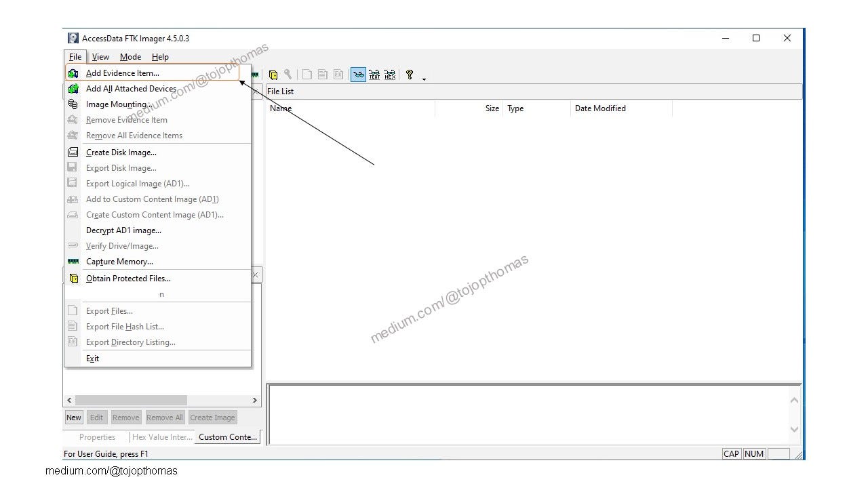Switch viewer to HEX mode via toolbar icon

pos(390,75)
